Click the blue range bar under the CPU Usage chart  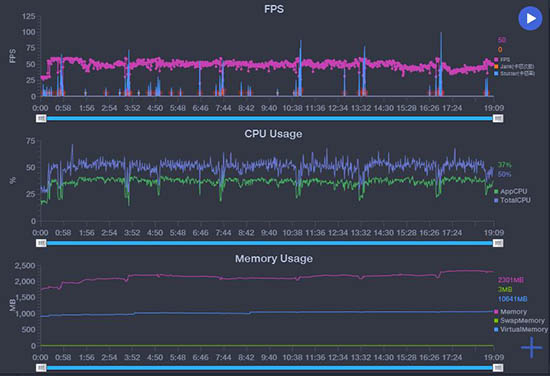[x=270, y=243]
